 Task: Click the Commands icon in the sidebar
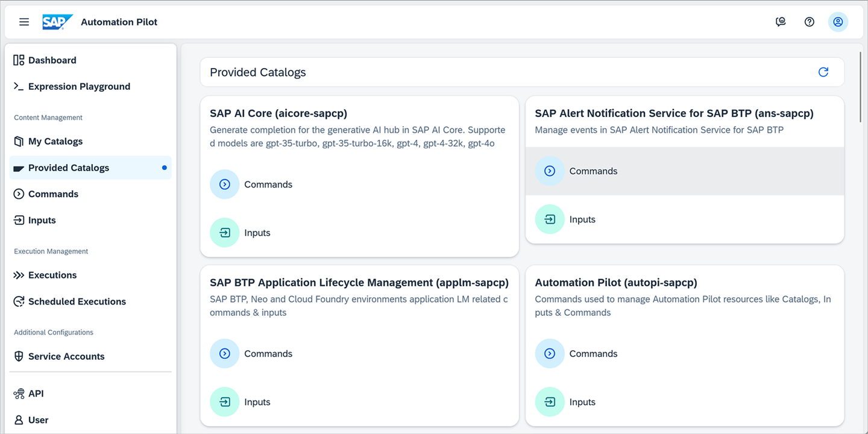click(19, 194)
